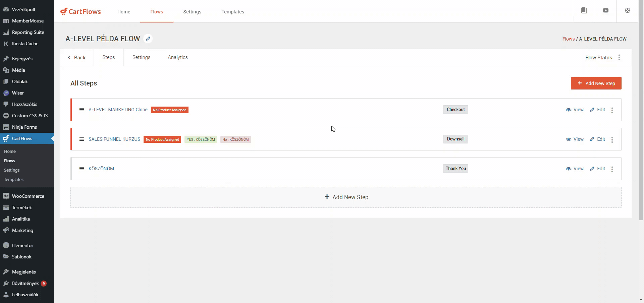Viewport: 644px width, 303px height.
Task: Open CartFlows Templates submenu item
Action: (x=14, y=179)
